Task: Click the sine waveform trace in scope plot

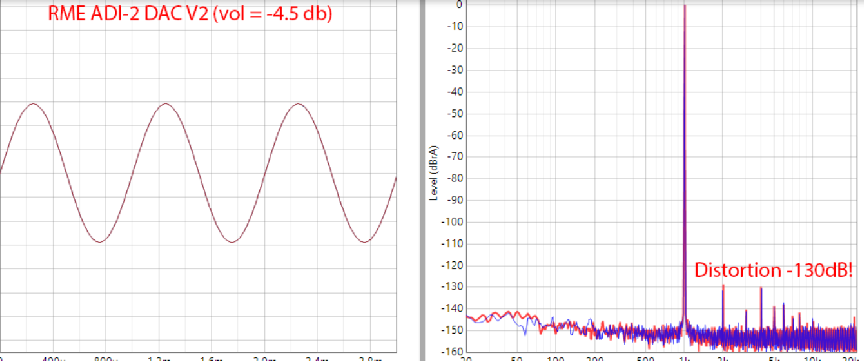Action: tap(198, 173)
